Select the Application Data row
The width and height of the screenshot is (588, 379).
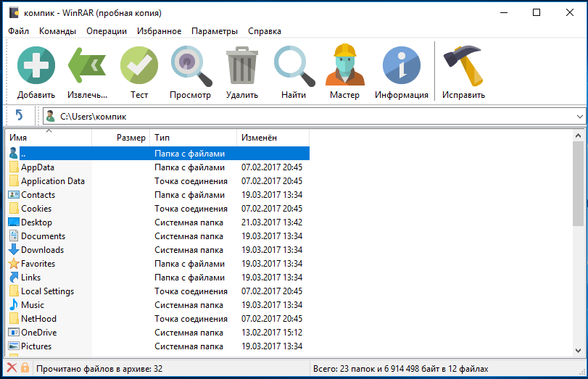(157, 181)
